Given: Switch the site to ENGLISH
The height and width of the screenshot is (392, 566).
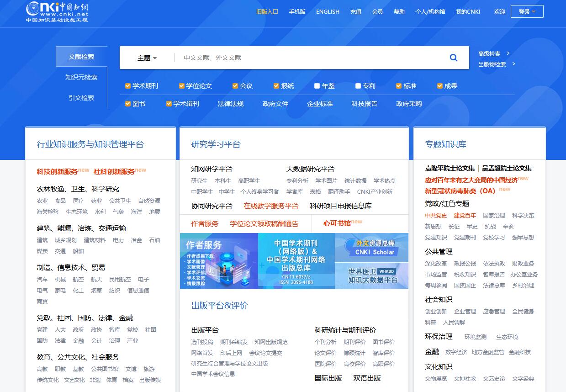Looking at the screenshot, I should coord(328,11).
